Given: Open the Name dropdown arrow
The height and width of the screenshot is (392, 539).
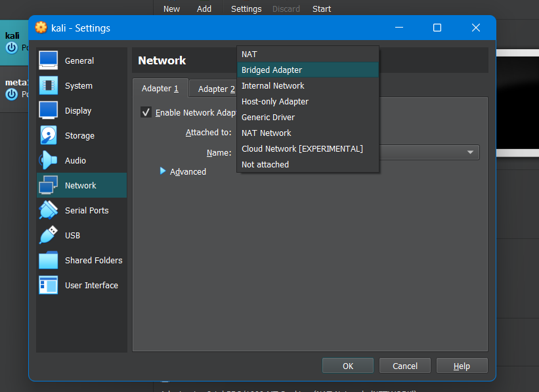Looking at the screenshot, I should (x=470, y=152).
